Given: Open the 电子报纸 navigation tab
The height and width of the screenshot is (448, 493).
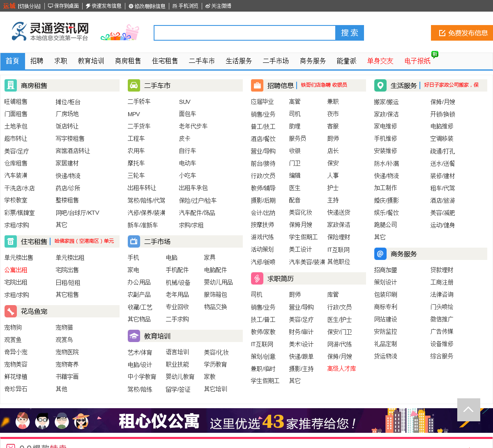Looking at the screenshot, I should click(417, 61).
